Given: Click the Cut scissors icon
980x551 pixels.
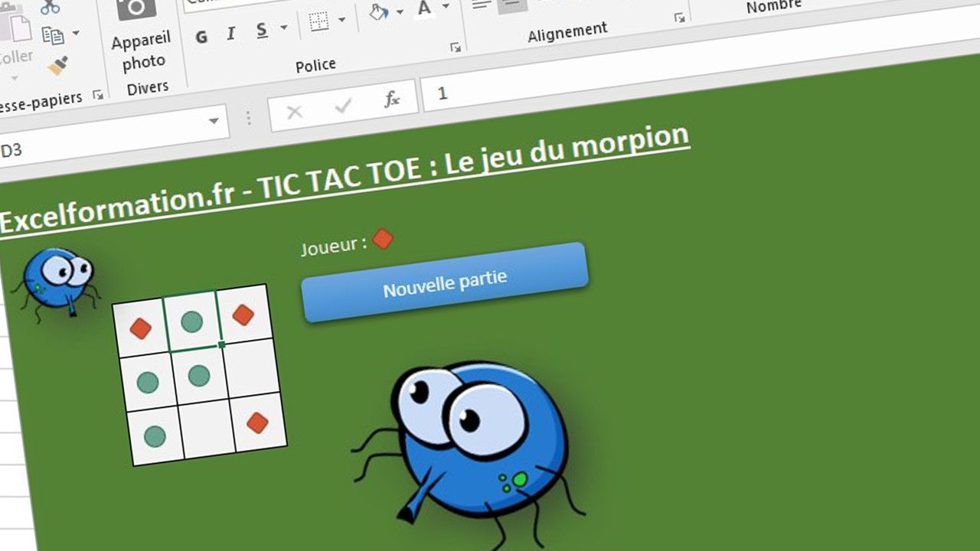Looking at the screenshot, I should tap(51, 7).
